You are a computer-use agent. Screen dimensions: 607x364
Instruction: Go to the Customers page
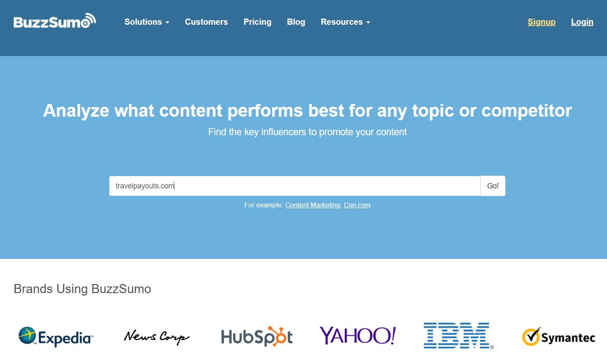point(206,22)
